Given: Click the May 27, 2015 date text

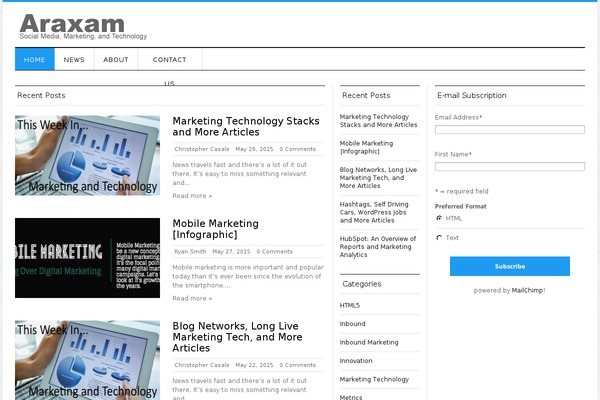Looking at the screenshot, I should pyautogui.click(x=231, y=251).
